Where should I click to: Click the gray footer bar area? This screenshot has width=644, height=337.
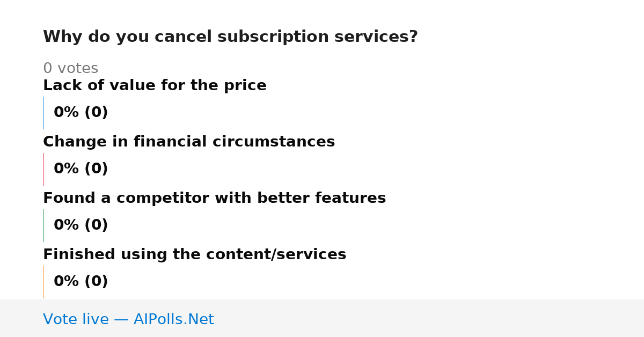pos(322,318)
